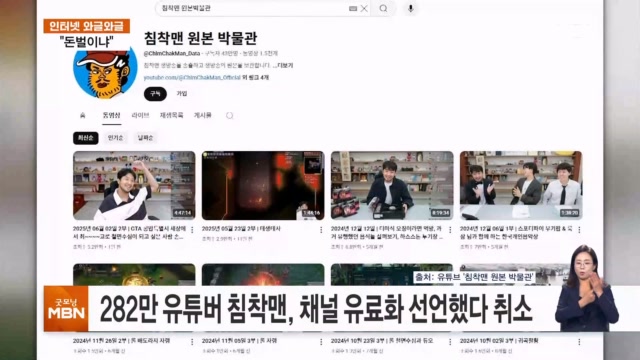
Task: Play the 2024년 12월 06일 1부 thumbnail
Action: (x=521, y=186)
